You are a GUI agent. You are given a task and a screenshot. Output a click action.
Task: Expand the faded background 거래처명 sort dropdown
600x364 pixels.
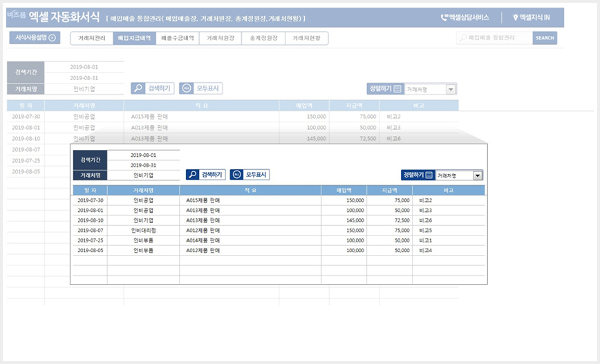451,90
